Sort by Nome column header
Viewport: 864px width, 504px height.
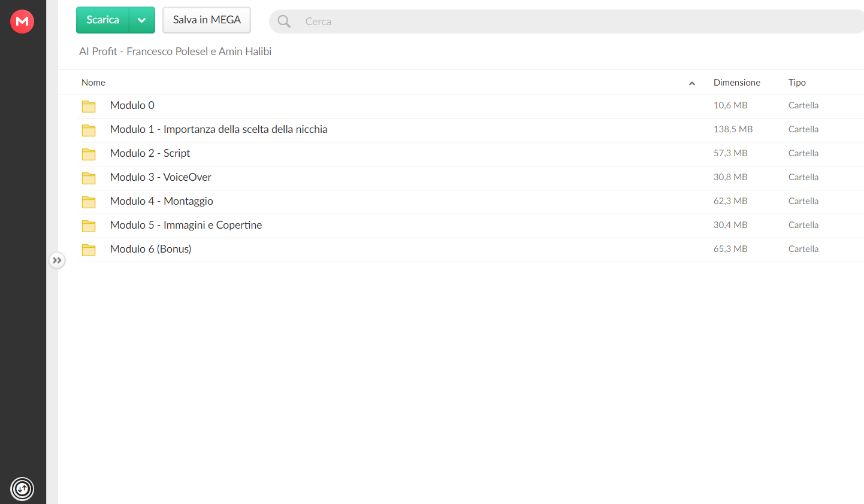tap(93, 83)
